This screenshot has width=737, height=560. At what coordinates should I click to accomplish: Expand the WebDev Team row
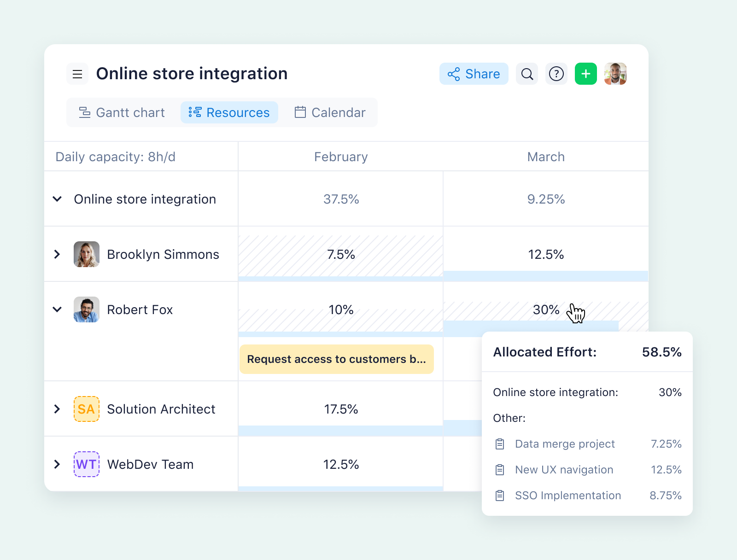(57, 464)
